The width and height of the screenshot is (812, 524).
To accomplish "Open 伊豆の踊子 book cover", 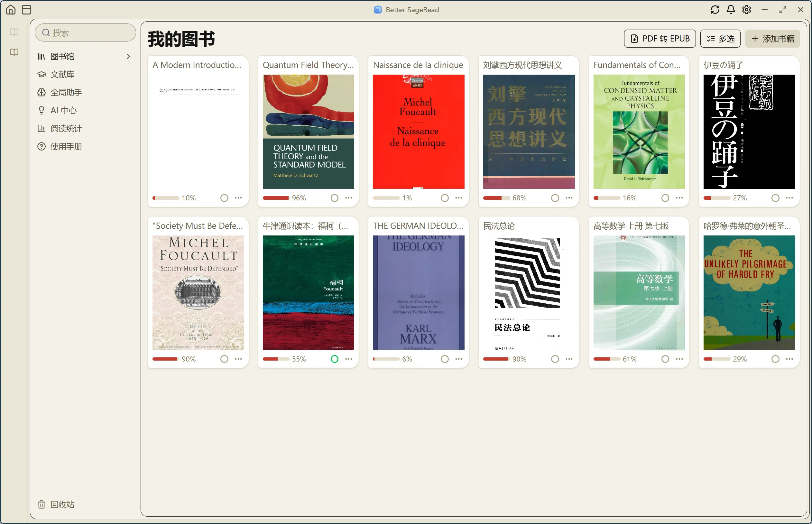I will tap(749, 132).
